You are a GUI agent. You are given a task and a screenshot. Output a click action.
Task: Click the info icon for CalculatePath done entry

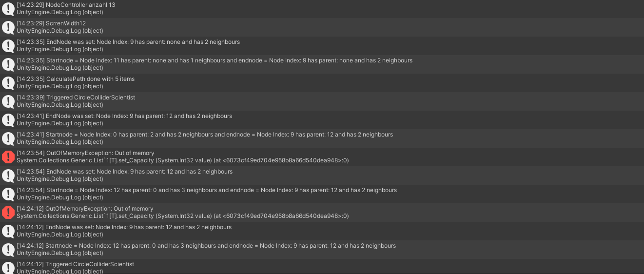pos(8,83)
